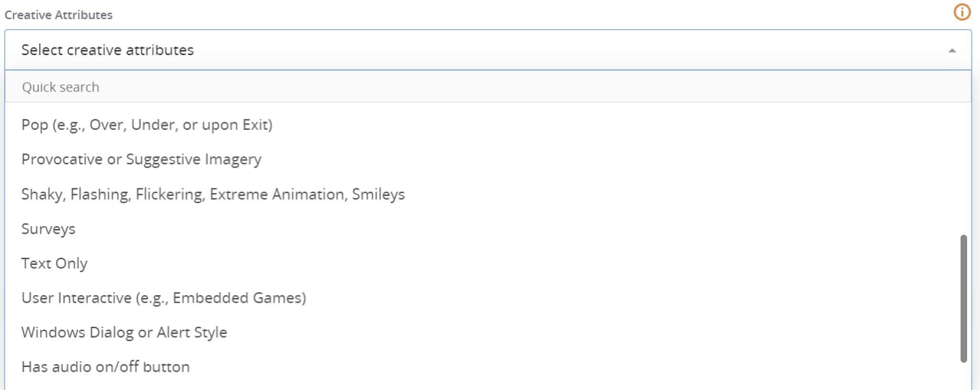Click the Embedded Games text in list

coord(239,298)
